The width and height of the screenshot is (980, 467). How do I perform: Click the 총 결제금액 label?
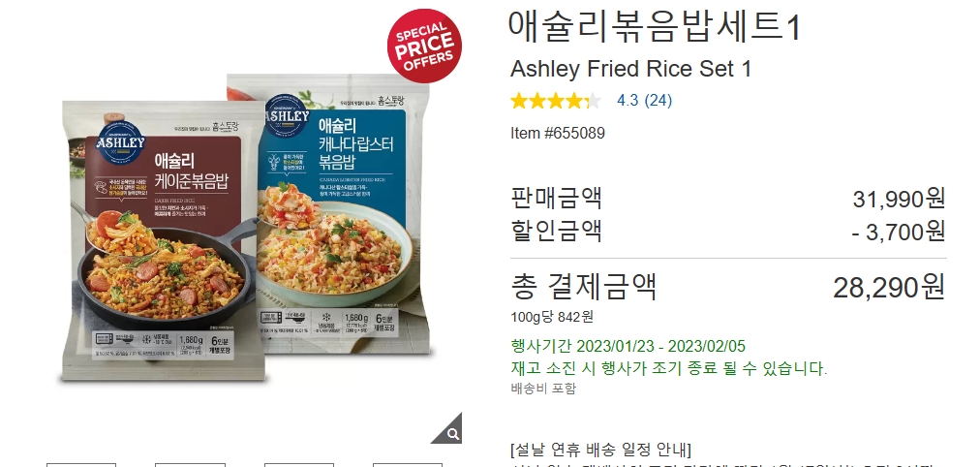[x=584, y=287]
